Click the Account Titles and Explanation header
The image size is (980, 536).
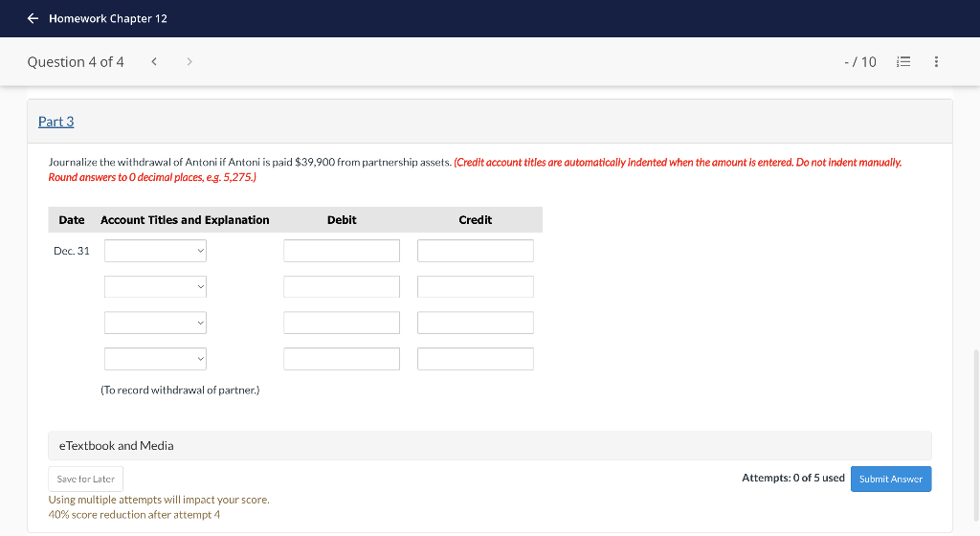(185, 220)
